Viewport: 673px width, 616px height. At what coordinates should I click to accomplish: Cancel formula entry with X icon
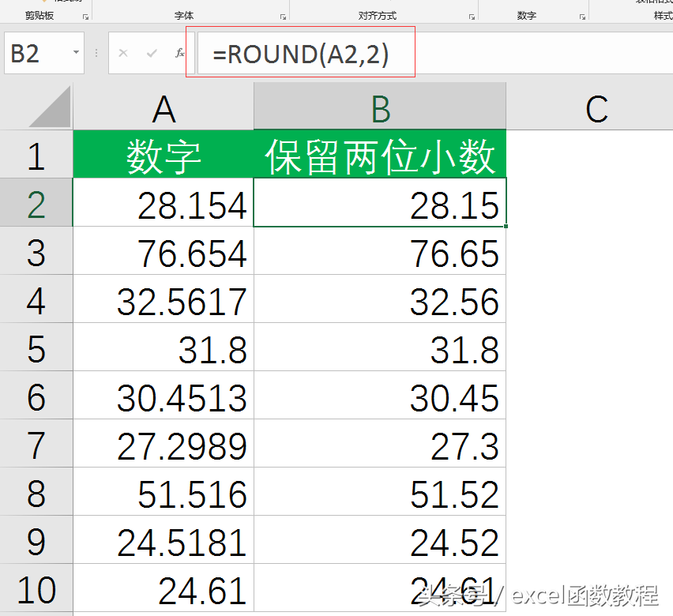pos(123,53)
